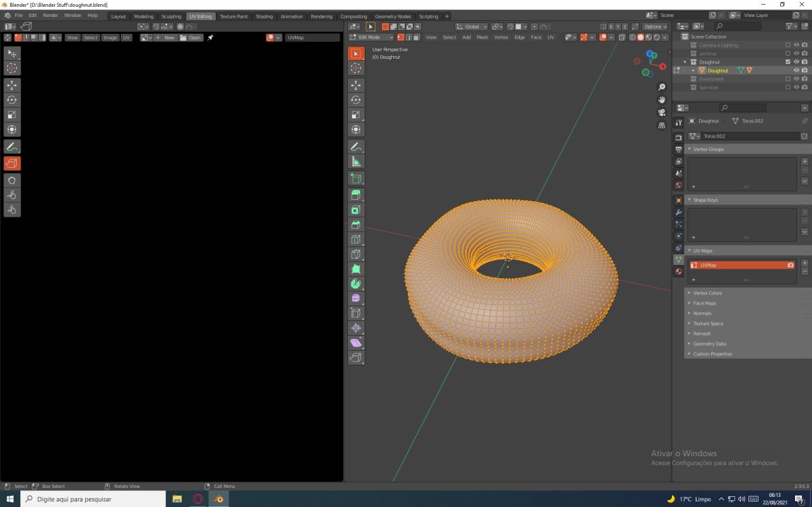Switch to wireframe viewport shading

633,37
